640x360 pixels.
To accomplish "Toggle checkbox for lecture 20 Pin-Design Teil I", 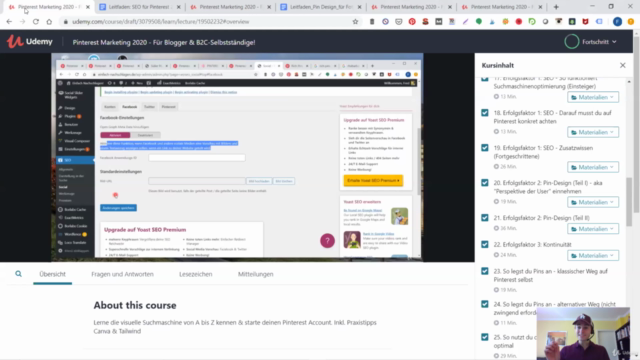I will click(484, 183).
